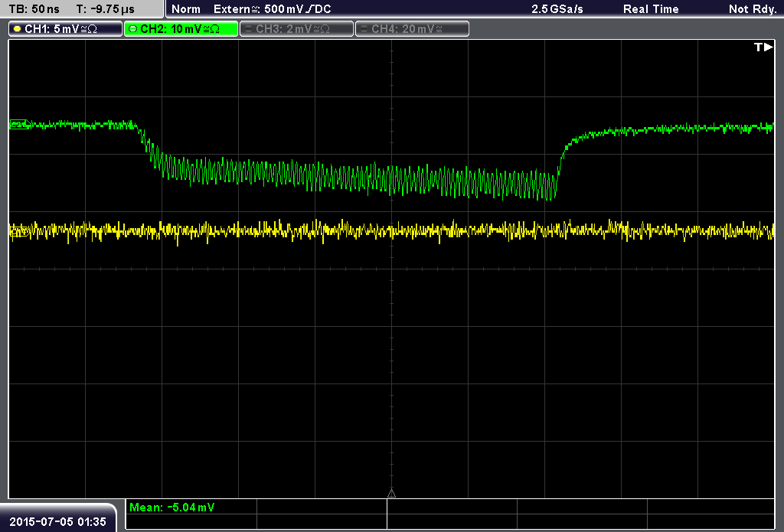Click the circle indicator in the CH2 tab
This screenshot has width=784, height=532.
coord(133,29)
